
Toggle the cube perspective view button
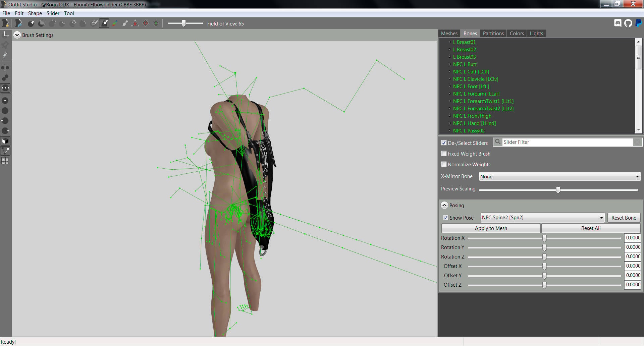point(5,141)
